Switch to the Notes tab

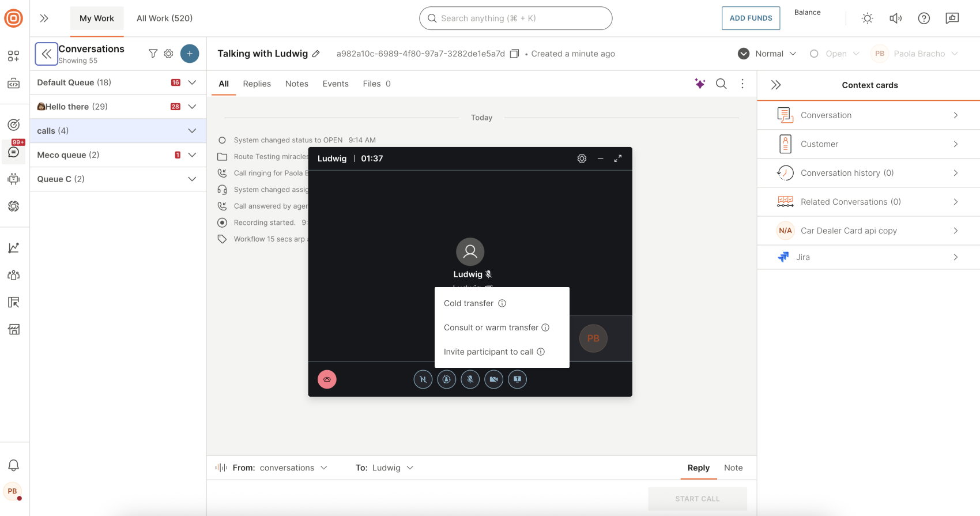(296, 84)
